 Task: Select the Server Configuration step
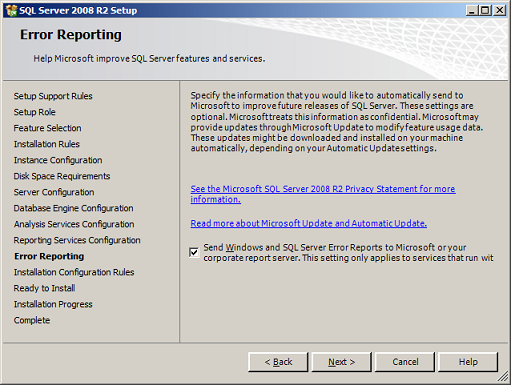pyautogui.click(x=54, y=192)
